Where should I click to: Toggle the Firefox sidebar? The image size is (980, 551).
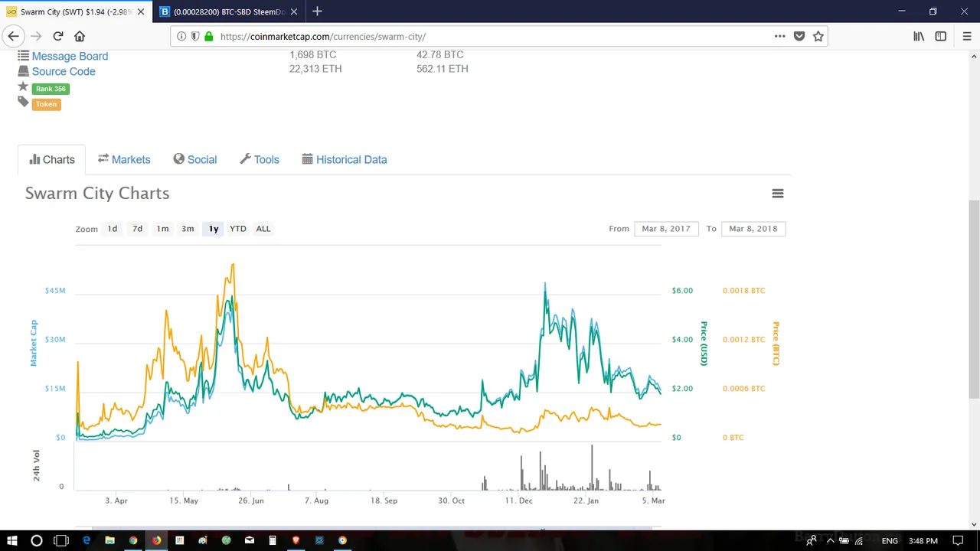tap(941, 36)
